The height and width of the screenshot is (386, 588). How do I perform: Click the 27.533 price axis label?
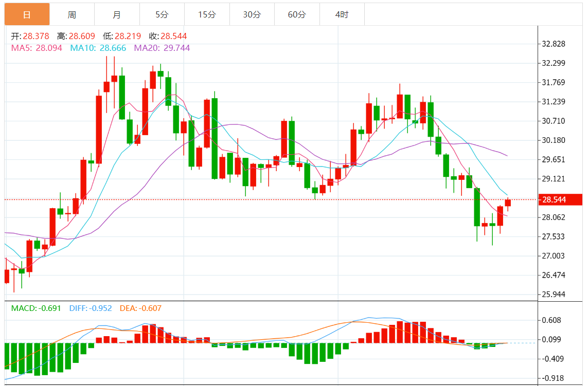pyautogui.click(x=554, y=236)
